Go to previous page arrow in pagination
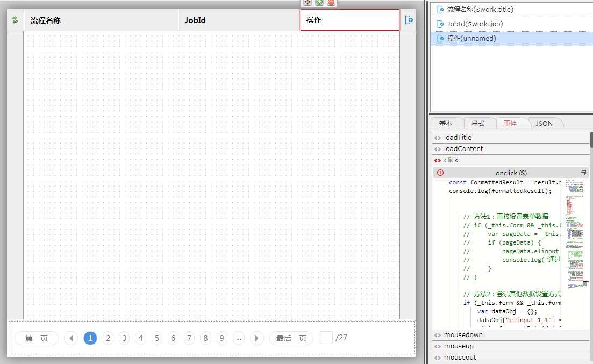 pos(71,338)
